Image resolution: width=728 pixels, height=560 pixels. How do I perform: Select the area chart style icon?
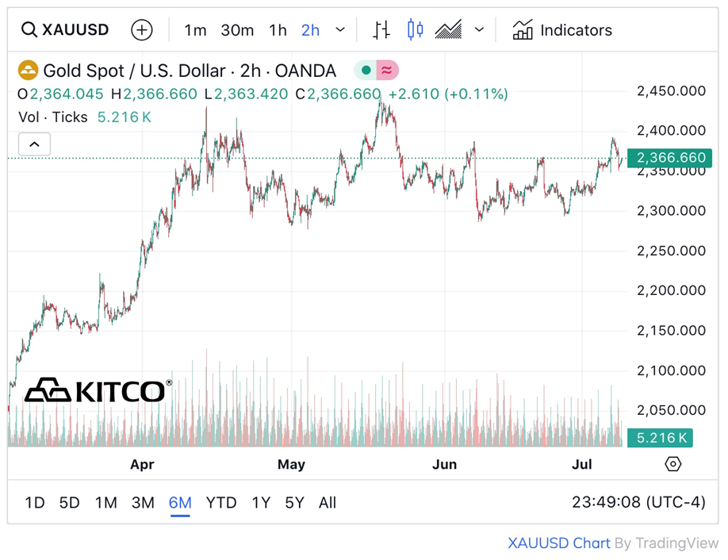pos(449,30)
